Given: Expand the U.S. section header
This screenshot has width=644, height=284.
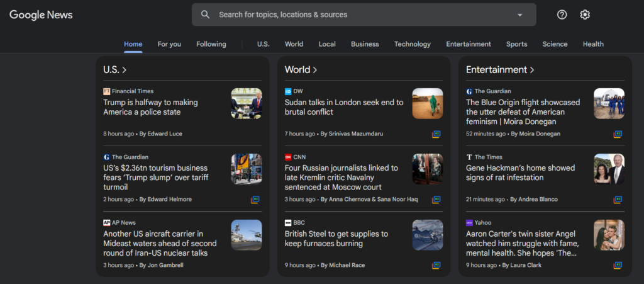Looking at the screenshot, I should [115, 70].
